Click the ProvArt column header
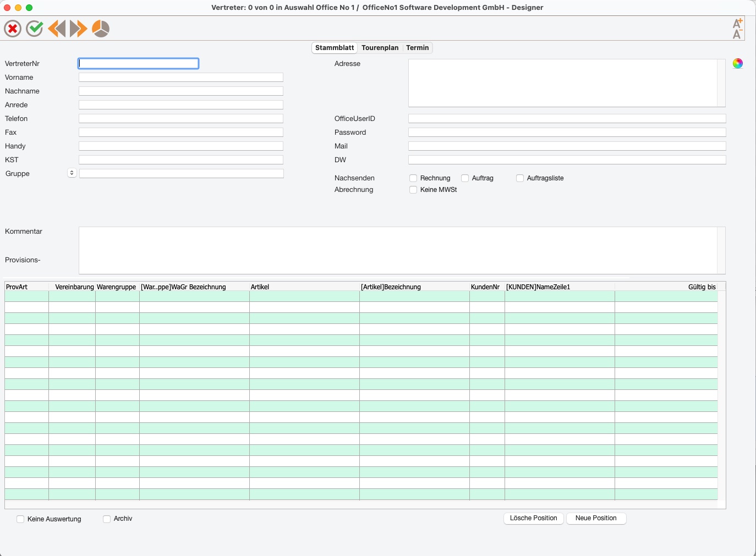This screenshot has width=756, height=556. [x=26, y=287]
